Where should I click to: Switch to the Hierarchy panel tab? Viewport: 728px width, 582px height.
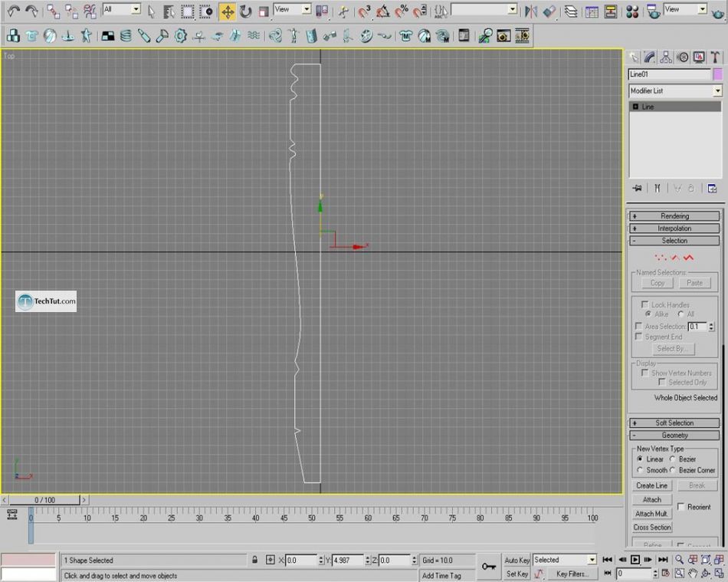point(666,58)
